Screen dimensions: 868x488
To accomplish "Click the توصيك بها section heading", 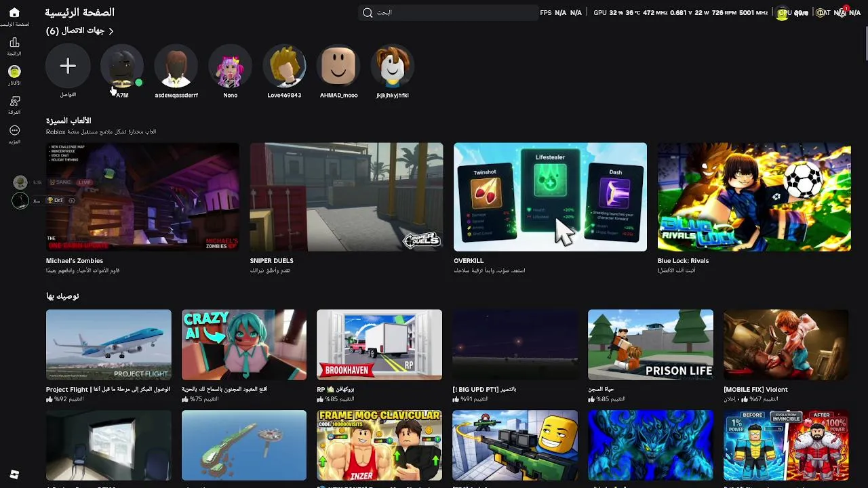I will coord(62,296).
